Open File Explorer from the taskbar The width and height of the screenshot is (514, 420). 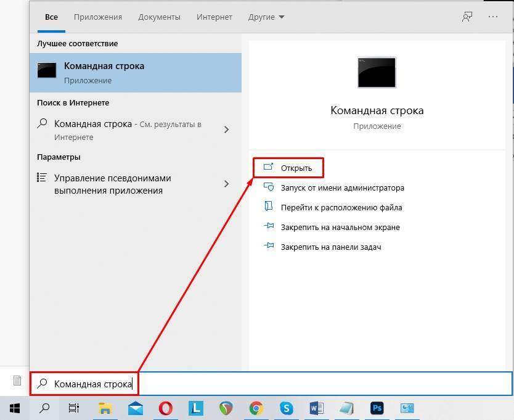pos(105,408)
